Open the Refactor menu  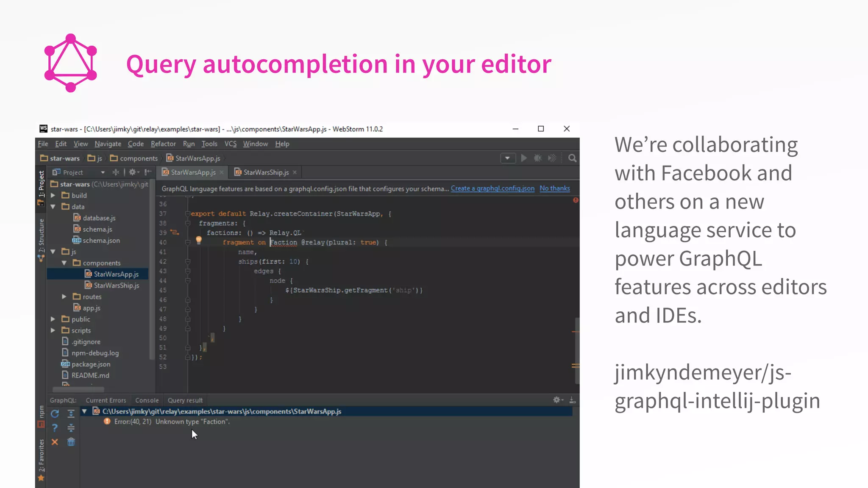[x=163, y=144]
